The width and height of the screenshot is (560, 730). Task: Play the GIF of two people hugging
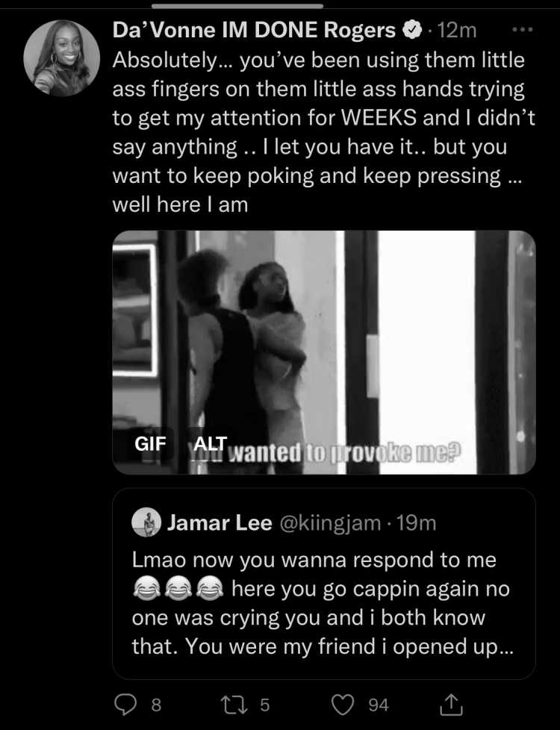(324, 352)
